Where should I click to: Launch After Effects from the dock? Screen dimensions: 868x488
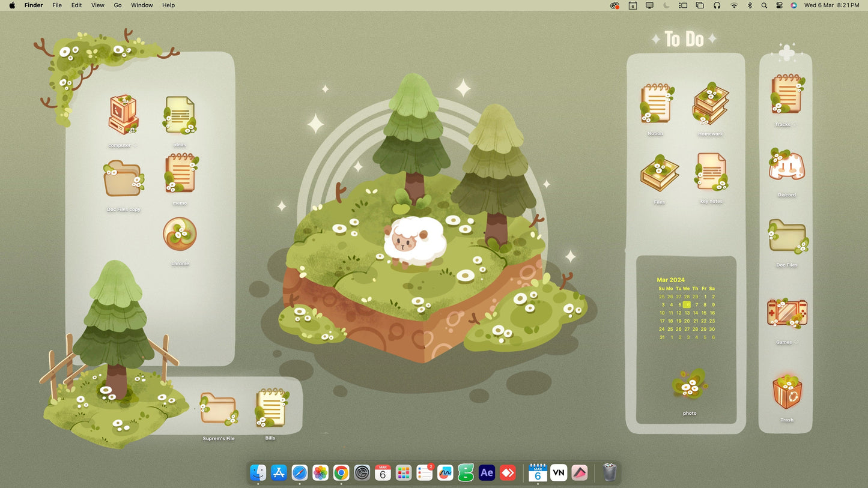coord(487,473)
